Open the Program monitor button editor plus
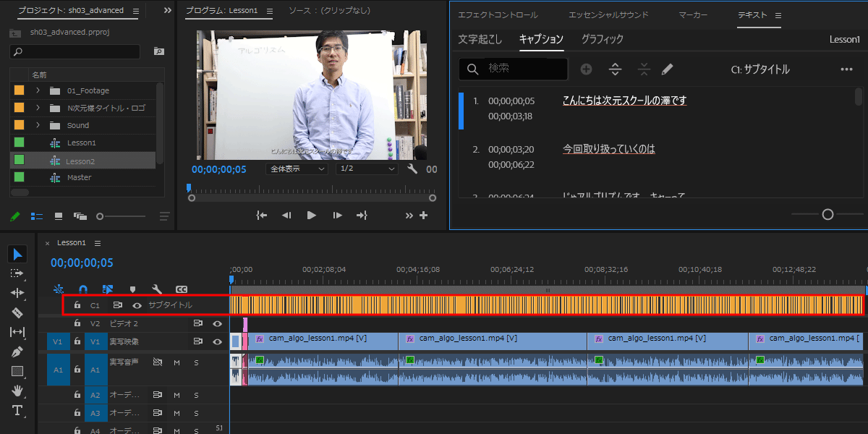 424,215
